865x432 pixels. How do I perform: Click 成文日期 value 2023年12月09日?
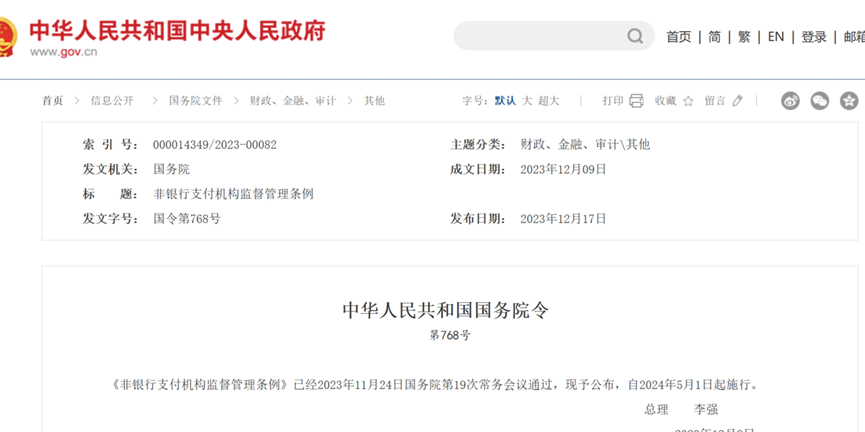click(x=563, y=169)
